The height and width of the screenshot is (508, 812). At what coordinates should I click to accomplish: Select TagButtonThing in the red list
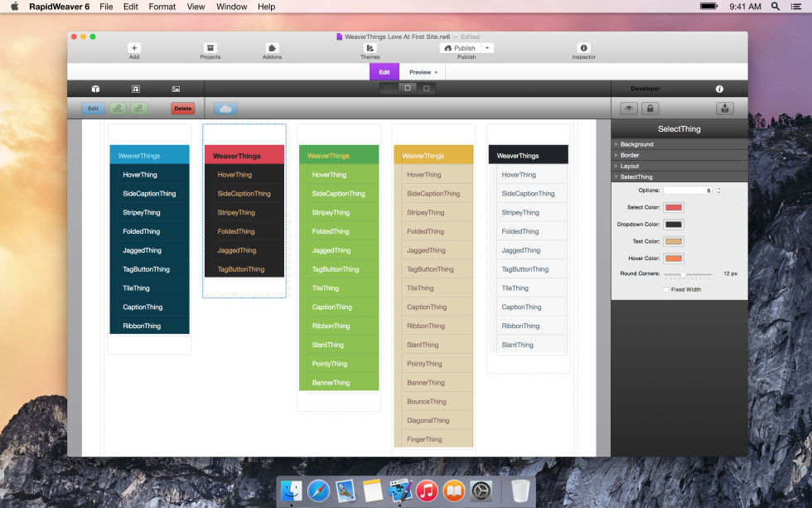pyautogui.click(x=244, y=269)
